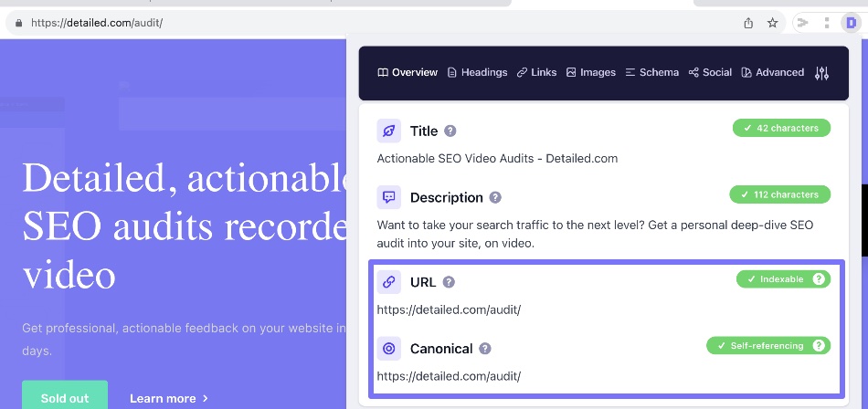
Task: Click the padlock site info icon
Action: pos(19,23)
